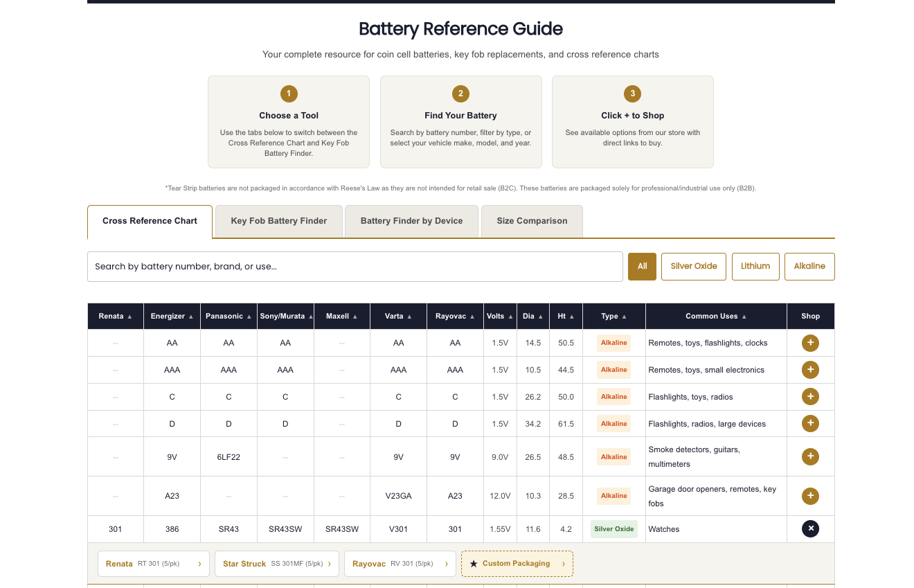This screenshot has width=914, height=588.
Task: Click the battery number search field
Action: (x=355, y=267)
